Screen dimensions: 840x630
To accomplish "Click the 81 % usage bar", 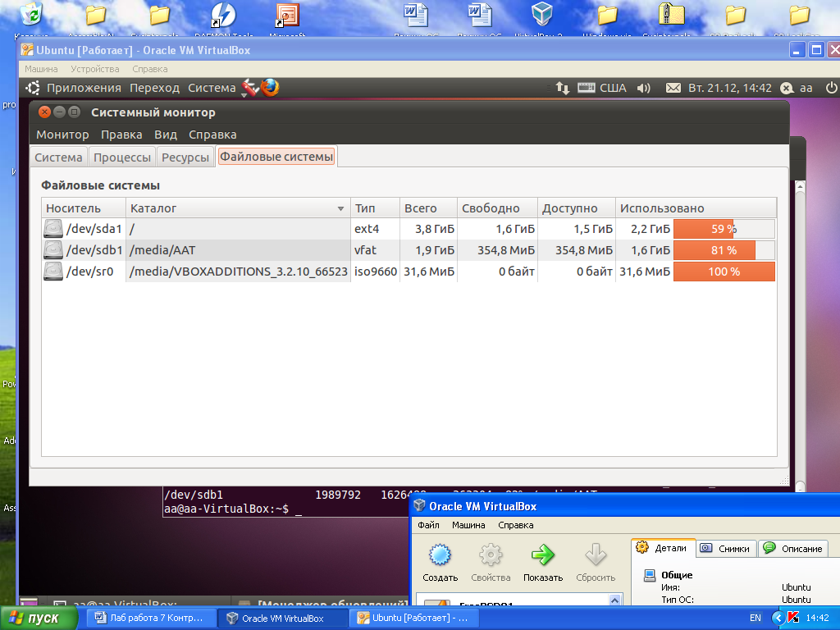I will click(724, 250).
